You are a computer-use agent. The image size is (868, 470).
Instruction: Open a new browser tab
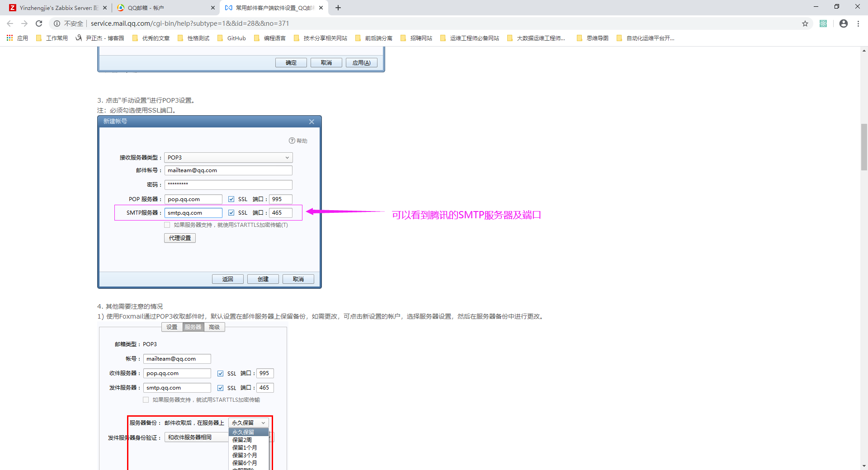[x=338, y=8]
